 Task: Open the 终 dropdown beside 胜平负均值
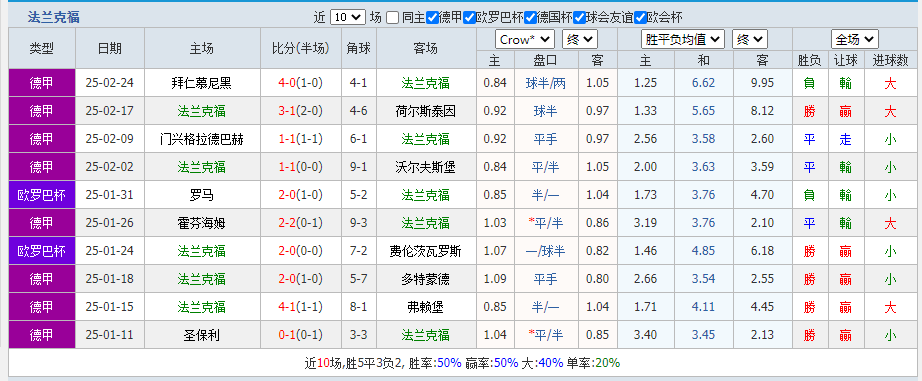tap(750, 39)
